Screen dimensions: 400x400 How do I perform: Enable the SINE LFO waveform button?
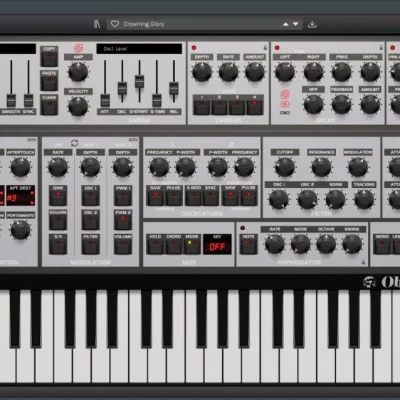click(58, 196)
